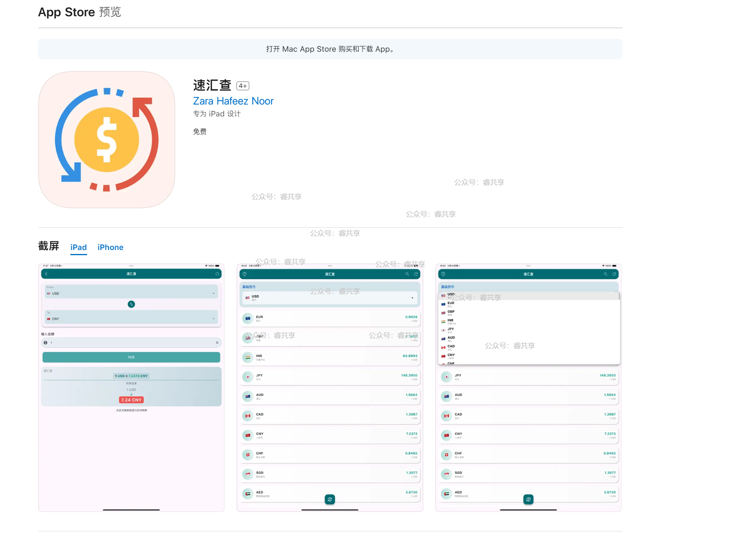Click Canada flag icon in second screenshot CAD row
The height and width of the screenshot is (533, 756).
tap(248, 416)
